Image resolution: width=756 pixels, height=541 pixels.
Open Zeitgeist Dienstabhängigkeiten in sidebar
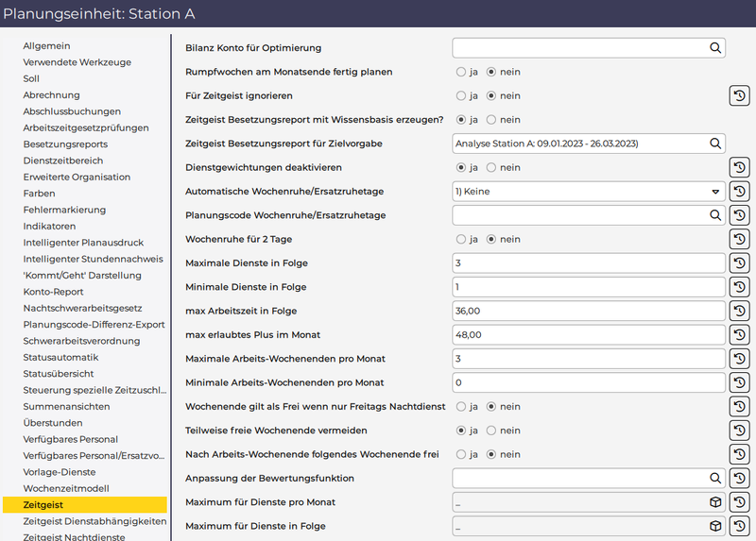(94, 521)
